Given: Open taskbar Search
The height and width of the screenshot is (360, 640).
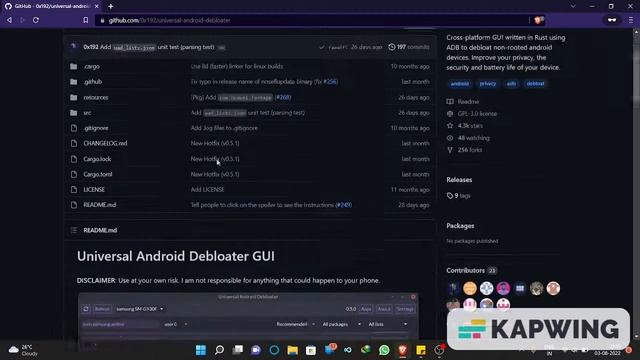Looking at the screenshot, I should click(219, 350).
